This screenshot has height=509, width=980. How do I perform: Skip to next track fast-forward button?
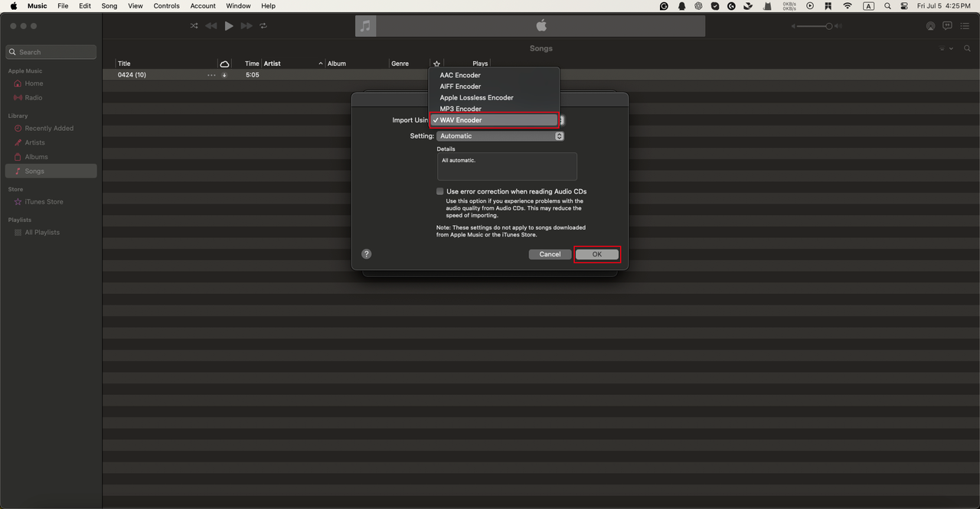tap(247, 26)
